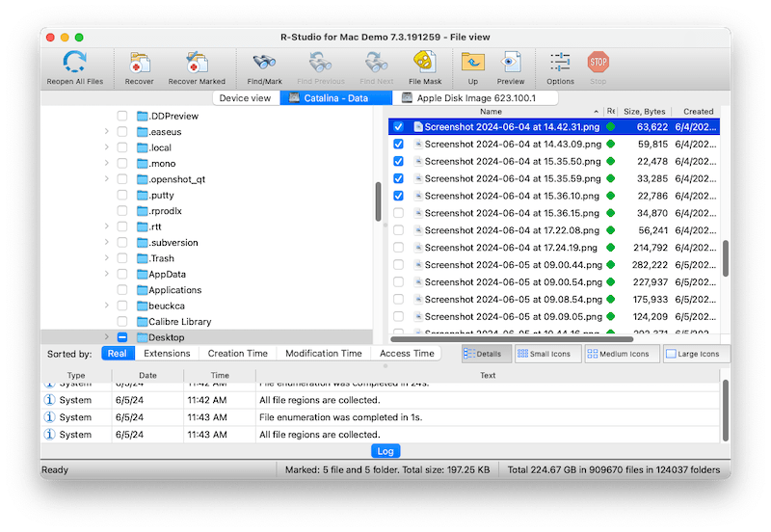Expand the Desktop folder node

(x=105, y=337)
